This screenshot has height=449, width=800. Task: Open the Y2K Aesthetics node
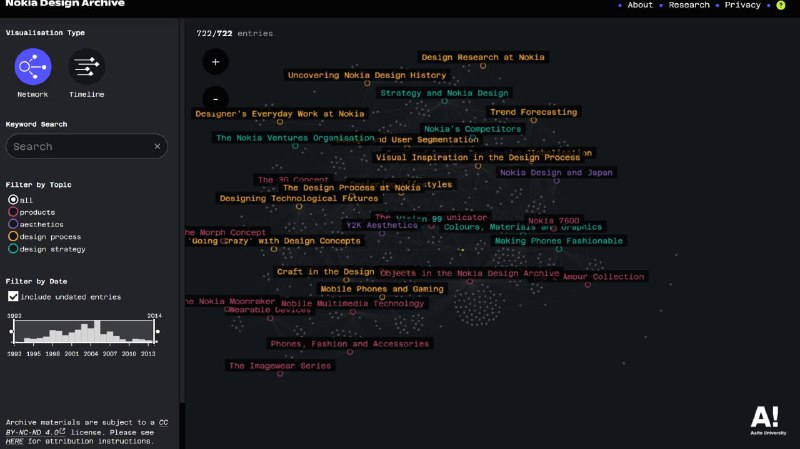point(382,225)
